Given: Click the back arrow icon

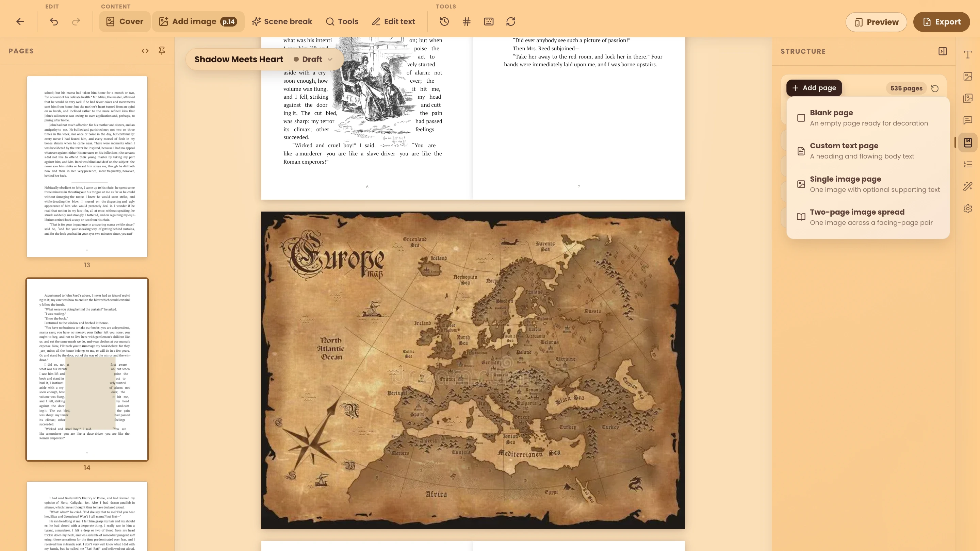Looking at the screenshot, I should [20, 22].
